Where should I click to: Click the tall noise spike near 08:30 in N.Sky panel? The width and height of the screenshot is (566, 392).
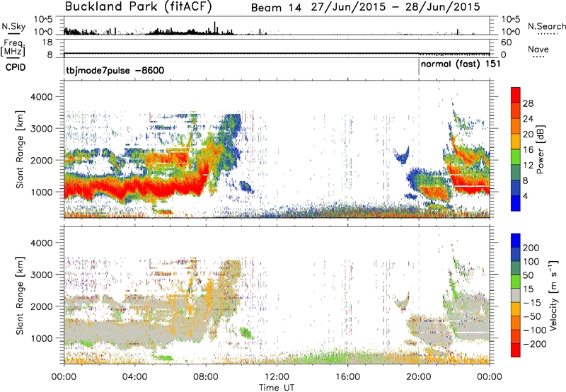point(215,28)
